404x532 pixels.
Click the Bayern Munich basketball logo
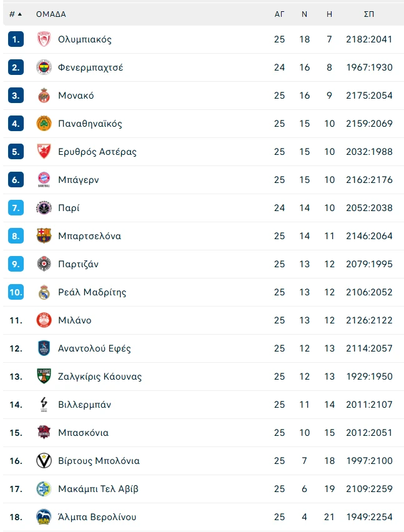click(43, 180)
